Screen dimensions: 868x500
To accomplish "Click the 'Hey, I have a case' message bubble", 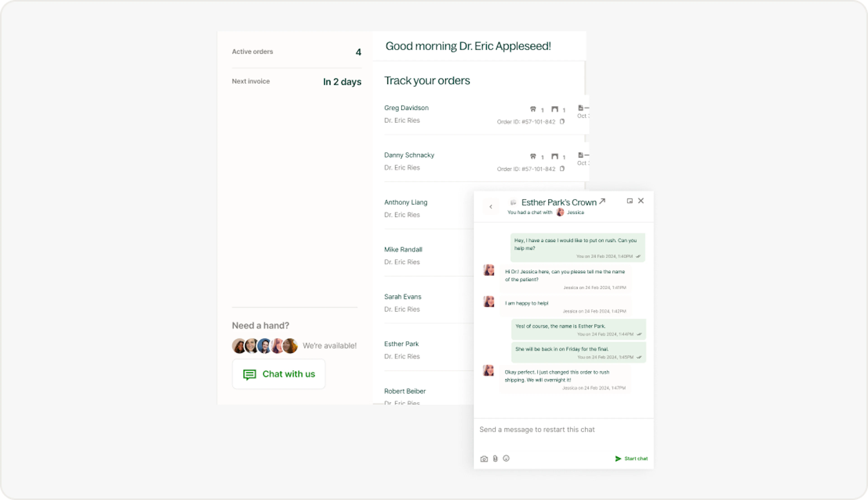I will click(577, 248).
